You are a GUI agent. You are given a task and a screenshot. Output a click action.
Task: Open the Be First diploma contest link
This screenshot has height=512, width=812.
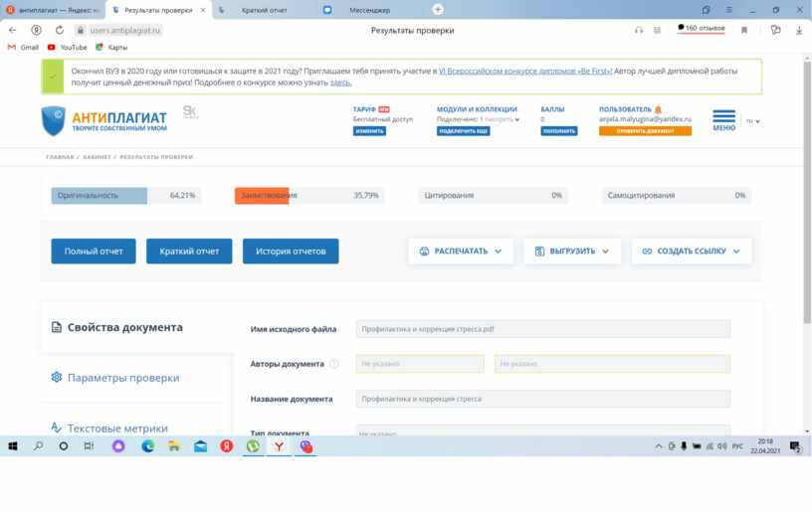click(524, 72)
